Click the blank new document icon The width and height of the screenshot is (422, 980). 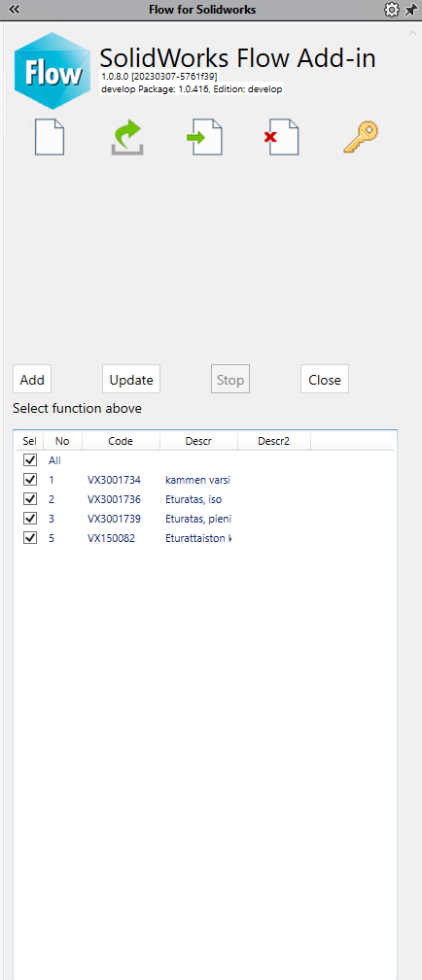pos(50,138)
